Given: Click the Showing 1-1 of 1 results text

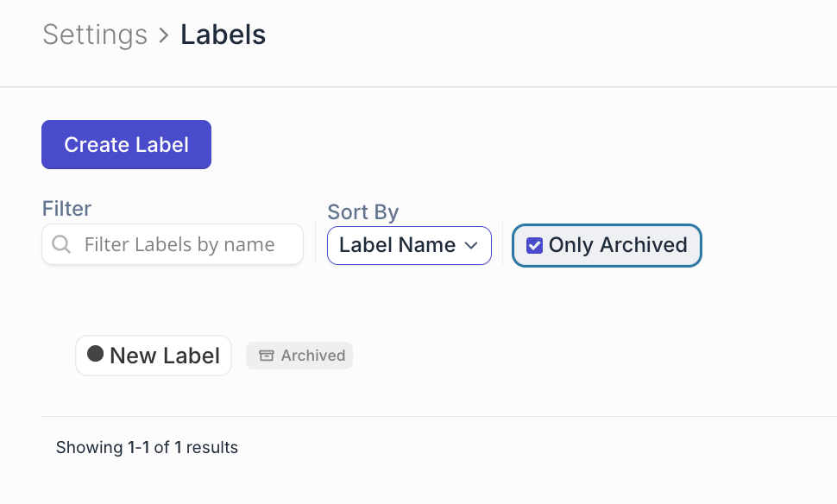Looking at the screenshot, I should pyautogui.click(x=147, y=447).
